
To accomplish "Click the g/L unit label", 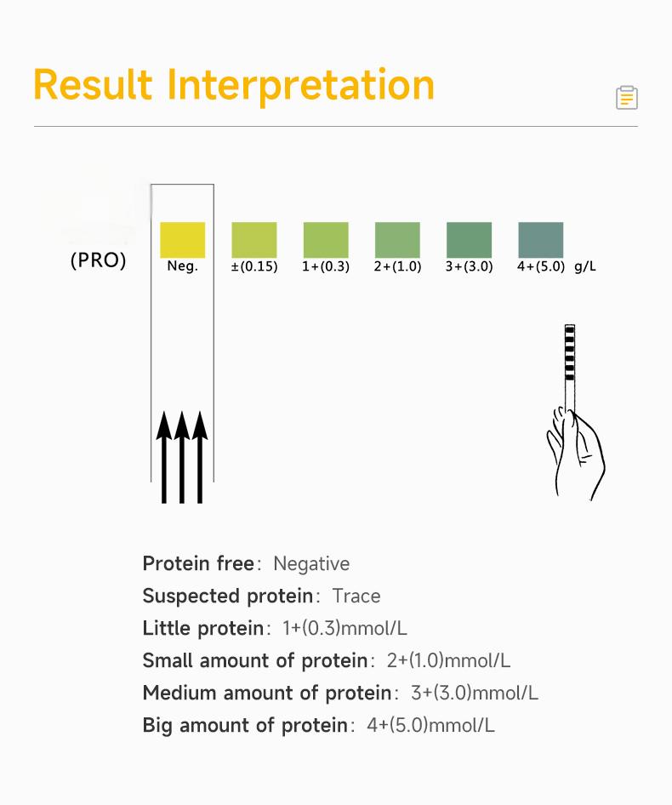I will click(x=585, y=266).
